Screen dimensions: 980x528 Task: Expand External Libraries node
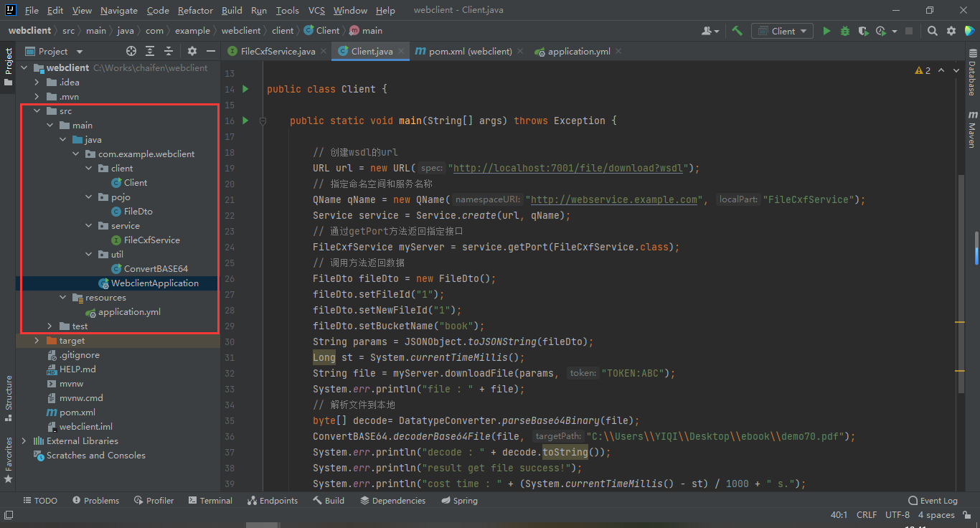[24, 441]
